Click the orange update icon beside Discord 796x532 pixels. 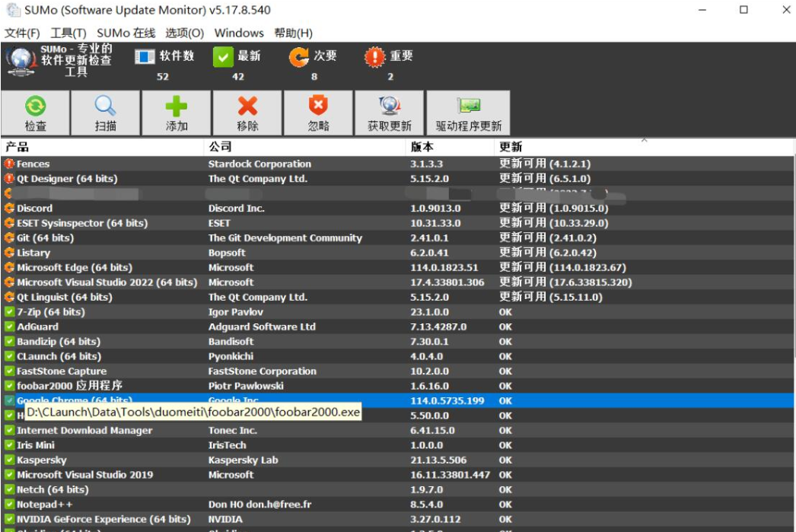9,209
